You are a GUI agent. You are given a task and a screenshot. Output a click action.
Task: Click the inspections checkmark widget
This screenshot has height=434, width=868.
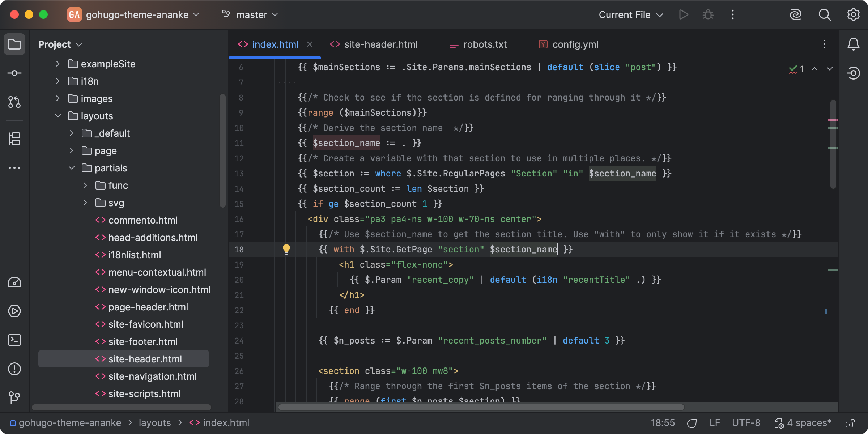click(x=796, y=69)
